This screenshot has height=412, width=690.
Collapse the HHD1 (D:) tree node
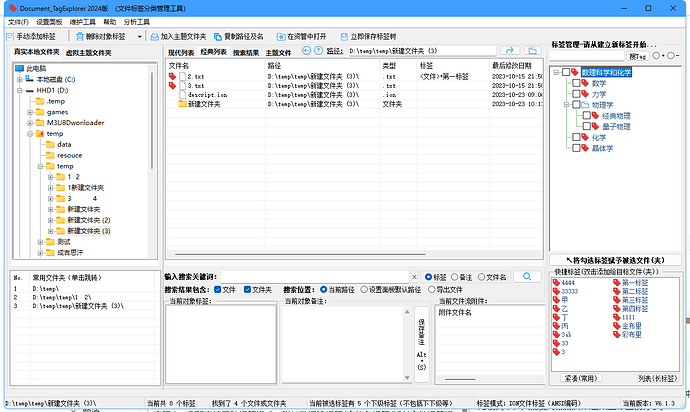coord(19,91)
